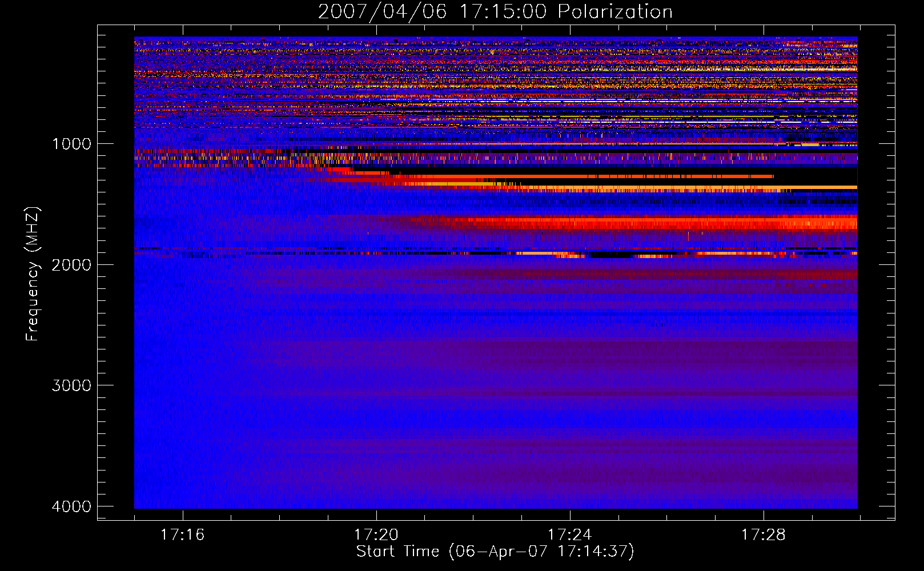
Task: Click the narrow interference line just below 2000 MHz
Action: point(496,253)
